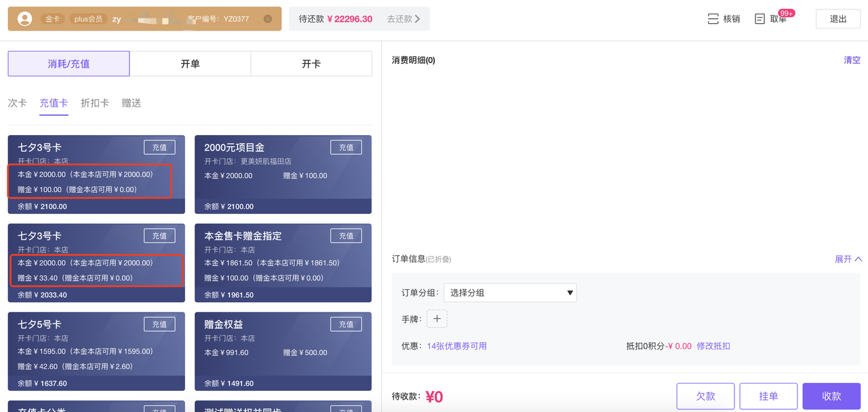Expand order info with 展开
868x412 pixels.
click(x=848, y=259)
